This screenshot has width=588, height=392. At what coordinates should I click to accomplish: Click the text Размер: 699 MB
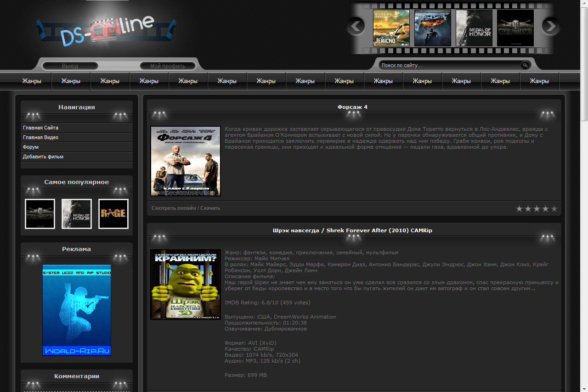click(246, 375)
